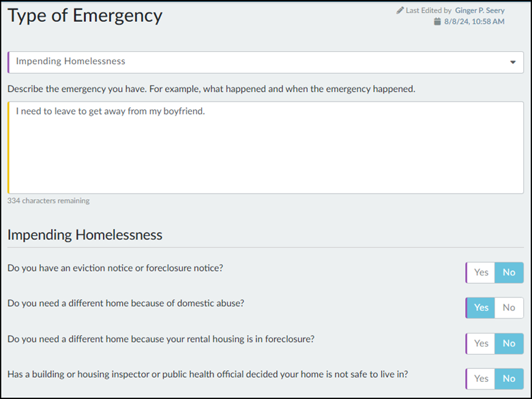Click into the emergency description text box

click(x=265, y=147)
